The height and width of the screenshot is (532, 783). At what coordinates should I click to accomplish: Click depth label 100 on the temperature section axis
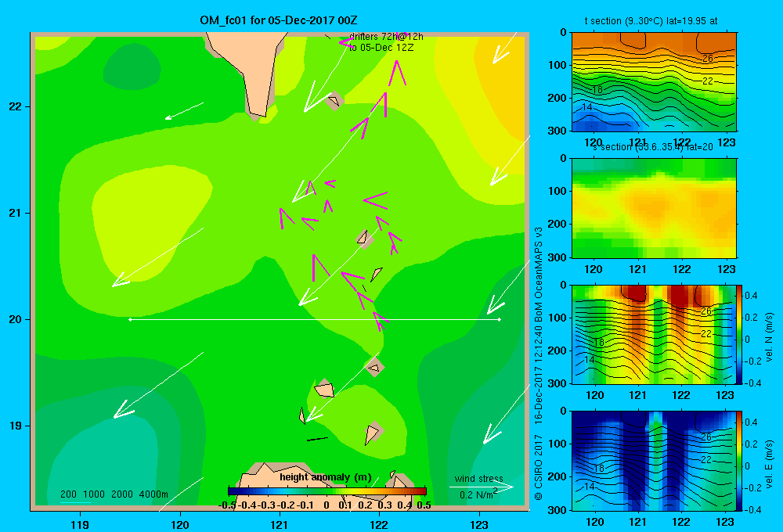[x=557, y=65]
